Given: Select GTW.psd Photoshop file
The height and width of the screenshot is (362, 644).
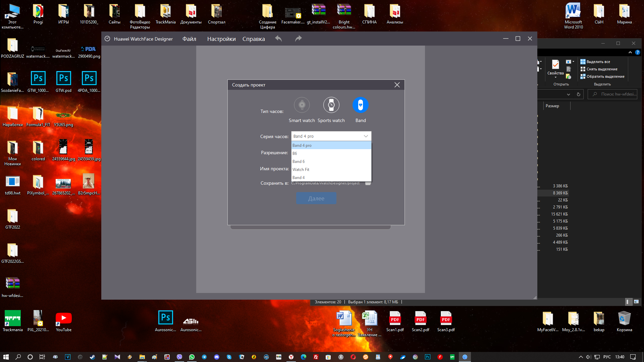Looking at the screenshot, I should coord(64,82).
